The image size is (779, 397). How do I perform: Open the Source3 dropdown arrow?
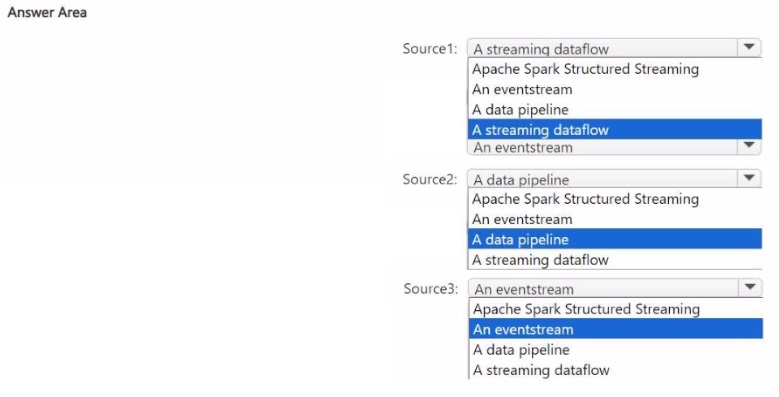[750, 288]
